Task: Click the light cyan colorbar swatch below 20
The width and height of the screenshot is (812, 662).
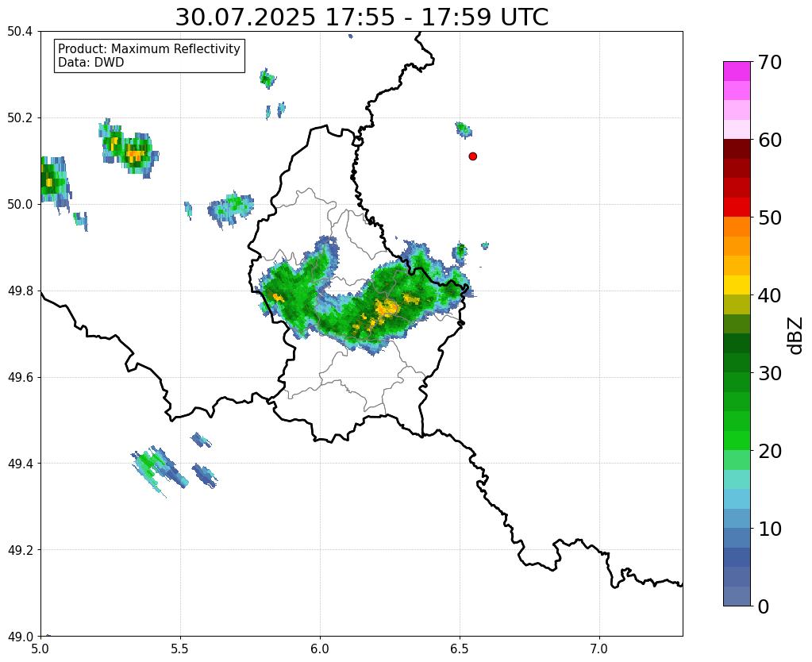Action: point(737,479)
